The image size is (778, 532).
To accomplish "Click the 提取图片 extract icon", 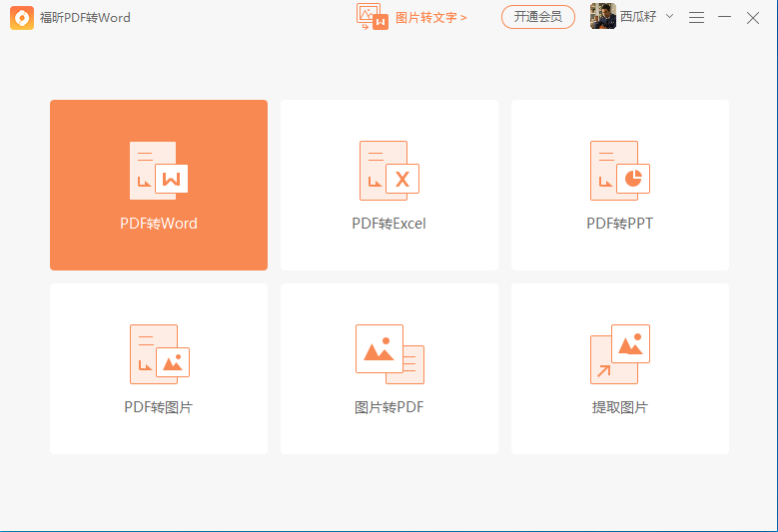I will [619, 354].
